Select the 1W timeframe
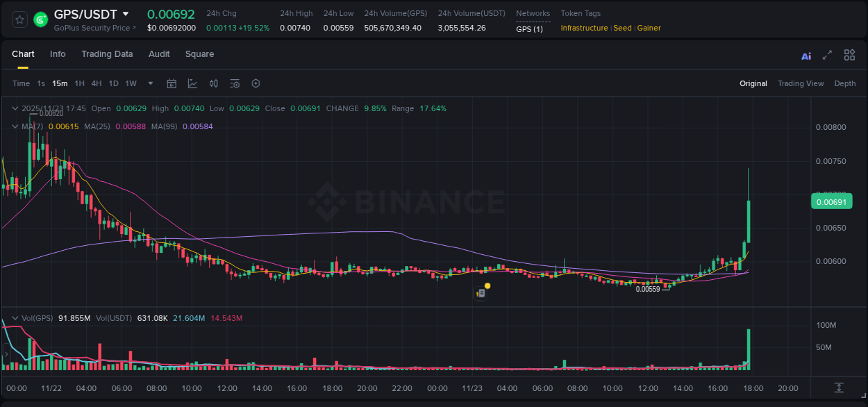 (x=131, y=83)
